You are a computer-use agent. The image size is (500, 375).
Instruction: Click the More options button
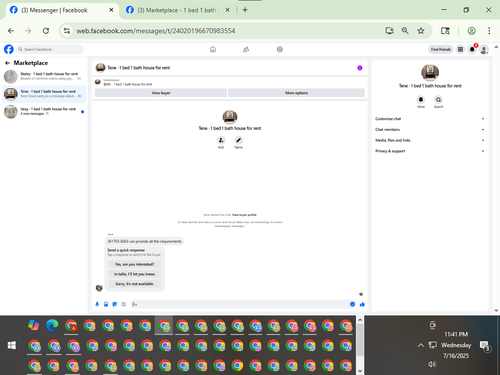296,93
